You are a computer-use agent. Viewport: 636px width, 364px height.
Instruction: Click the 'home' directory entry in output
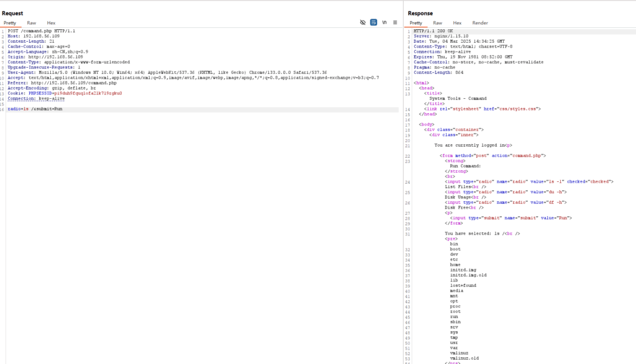tap(455, 265)
